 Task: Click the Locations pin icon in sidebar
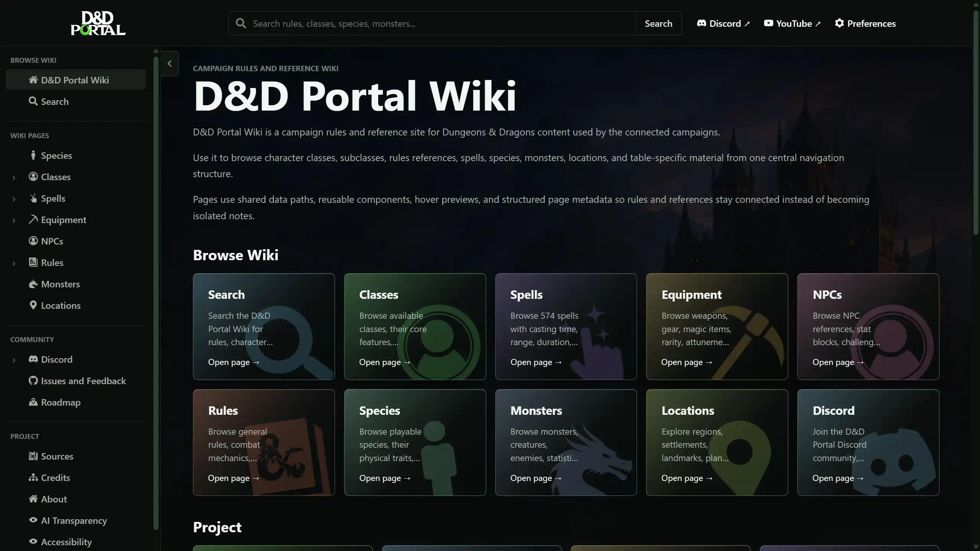[x=33, y=305]
